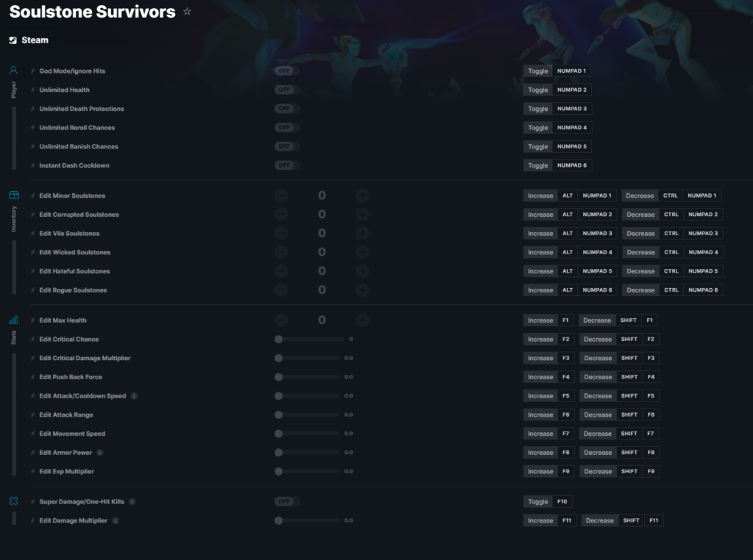Click the Edit Movement Speed slider handle
Viewport: 753px width, 560px height.
pos(279,434)
